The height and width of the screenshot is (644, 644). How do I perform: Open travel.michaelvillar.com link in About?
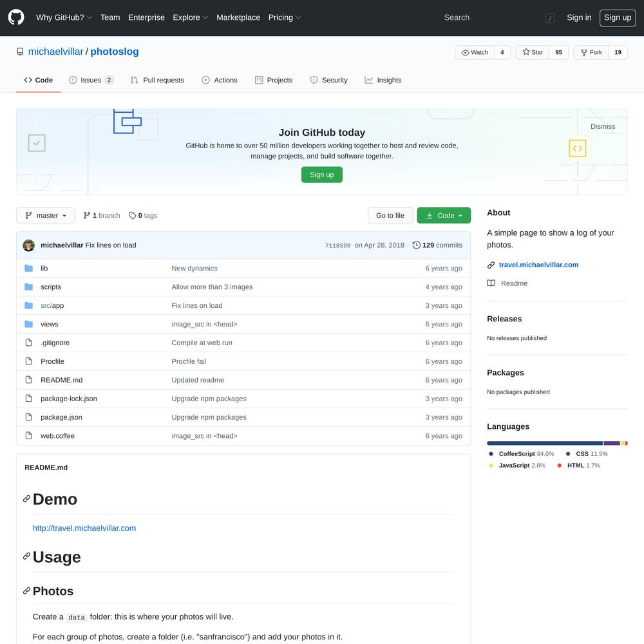538,265
